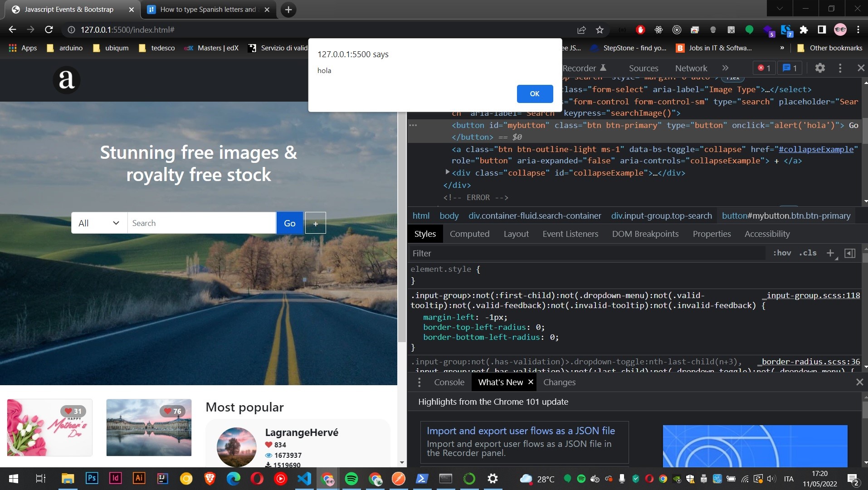Click the LagrangeHervé user name

302,432
